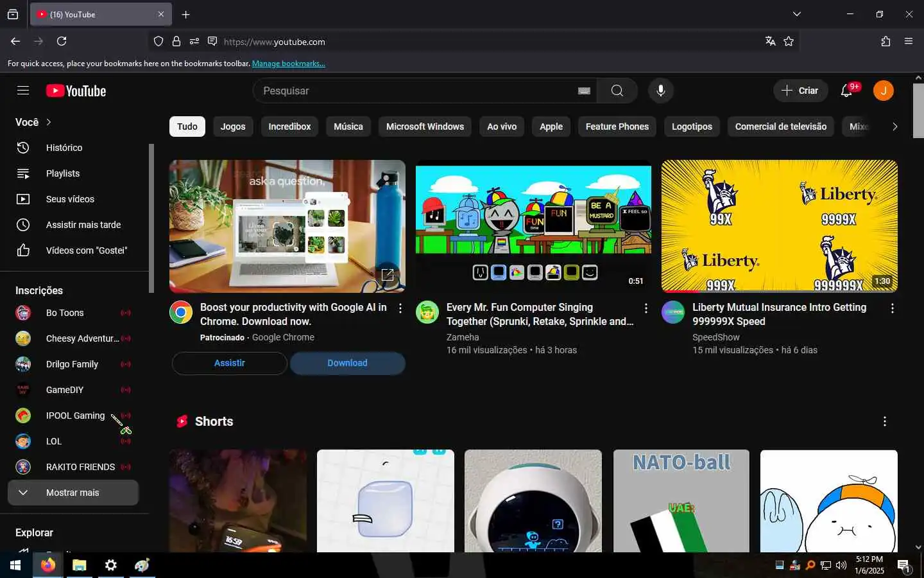Viewport: 924px width, 578px height.
Task: Open Settings gear from the taskbar
Action: pos(110,565)
